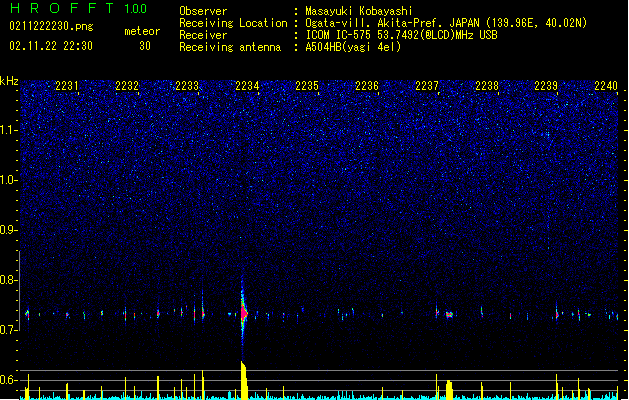Select the version number 1.0.0
The height and width of the screenshot is (400, 629).
tap(136, 9)
